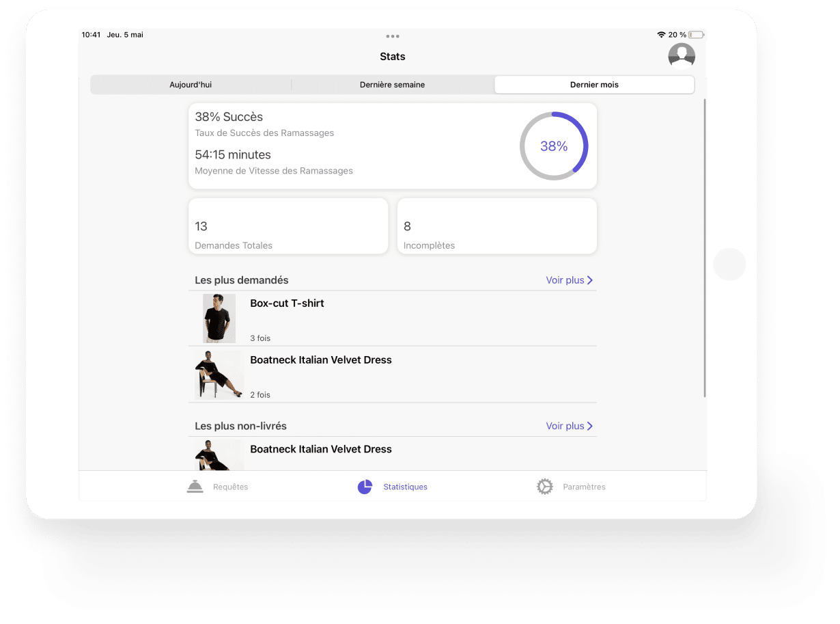Viewport: 840px width, 624px height.
Task: Tap the Jeu. 5 mai date
Action: (x=125, y=35)
